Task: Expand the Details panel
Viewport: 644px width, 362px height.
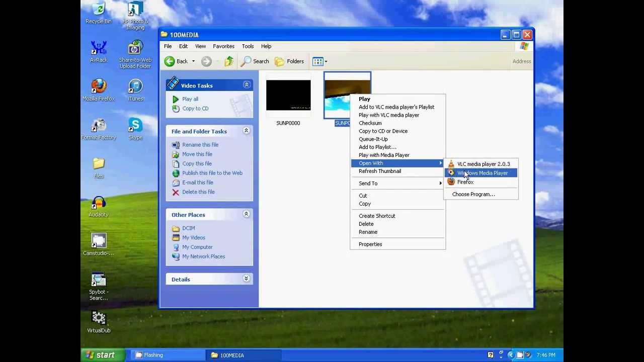Action: (247, 279)
